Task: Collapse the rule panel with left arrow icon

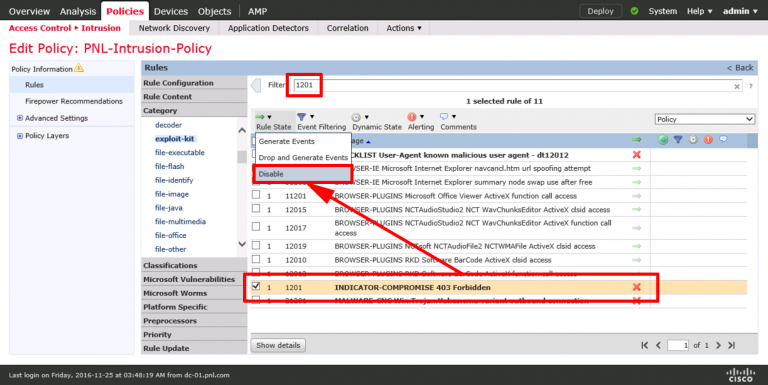Action: pos(256,85)
